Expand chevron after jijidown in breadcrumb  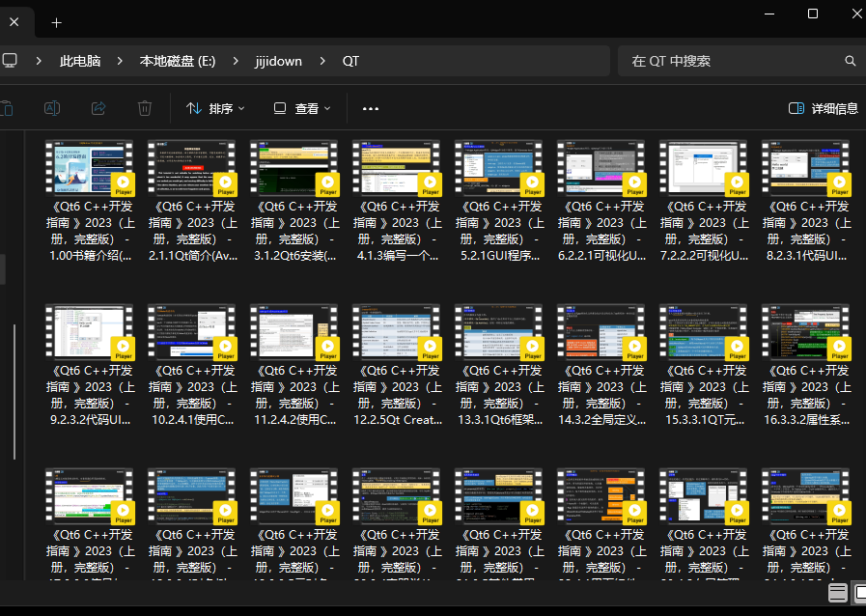click(x=322, y=61)
